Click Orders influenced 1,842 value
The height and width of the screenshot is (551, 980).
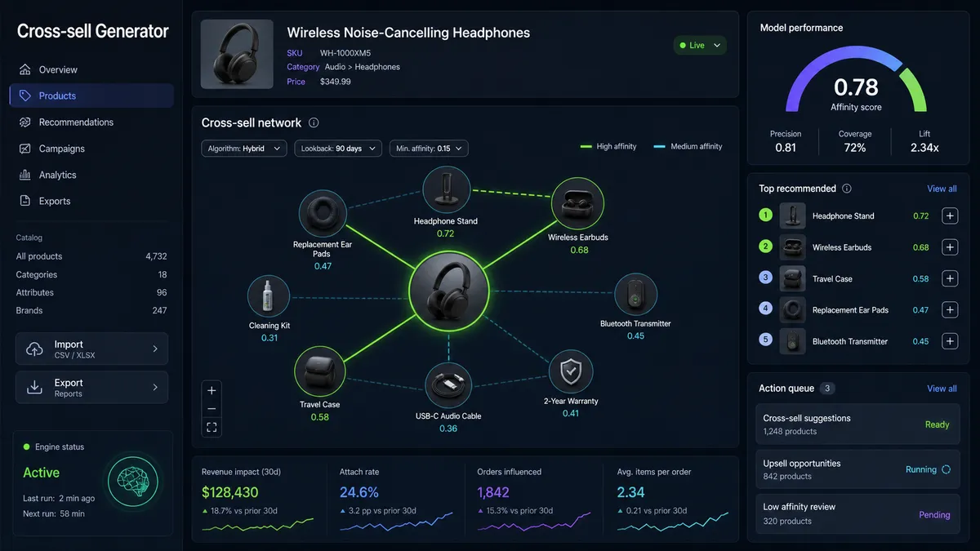[x=493, y=492]
